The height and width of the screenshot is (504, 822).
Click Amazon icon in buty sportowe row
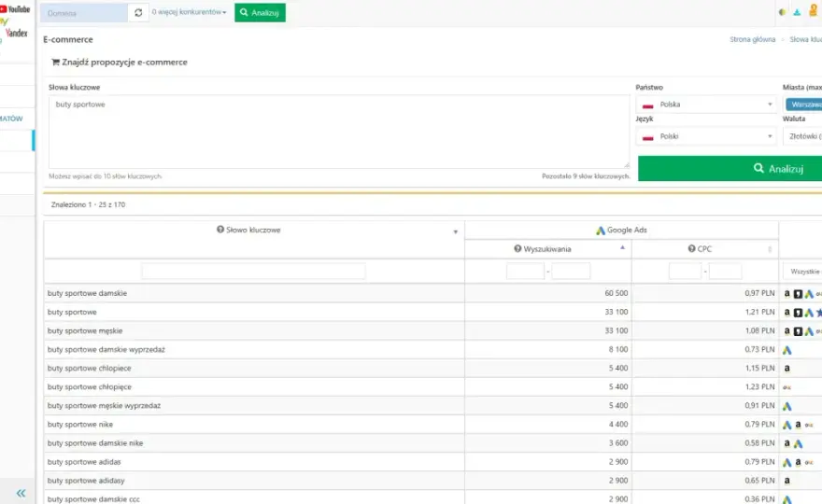(x=787, y=313)
